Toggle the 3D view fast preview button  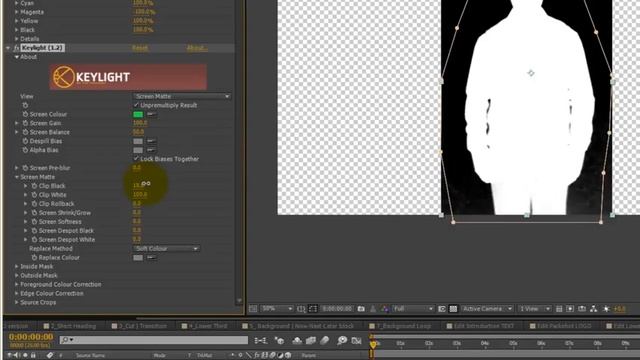pyautogui.click(x=571, y=309)
